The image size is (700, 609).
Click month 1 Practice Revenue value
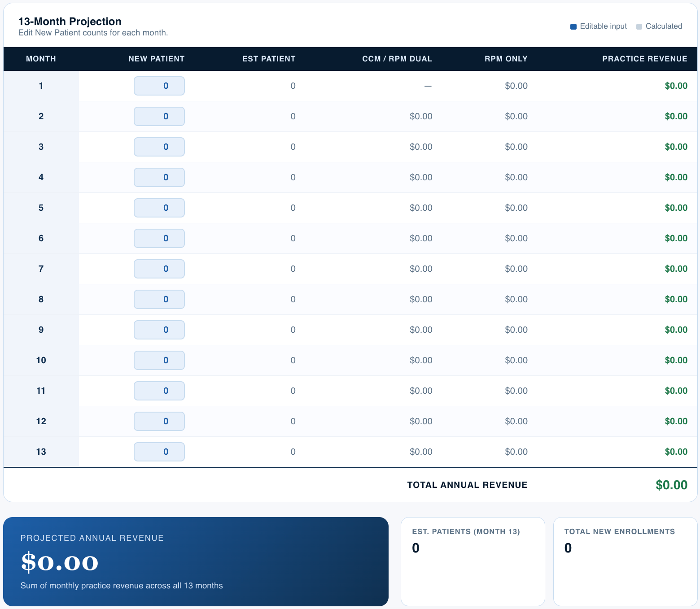click(676, 86)
